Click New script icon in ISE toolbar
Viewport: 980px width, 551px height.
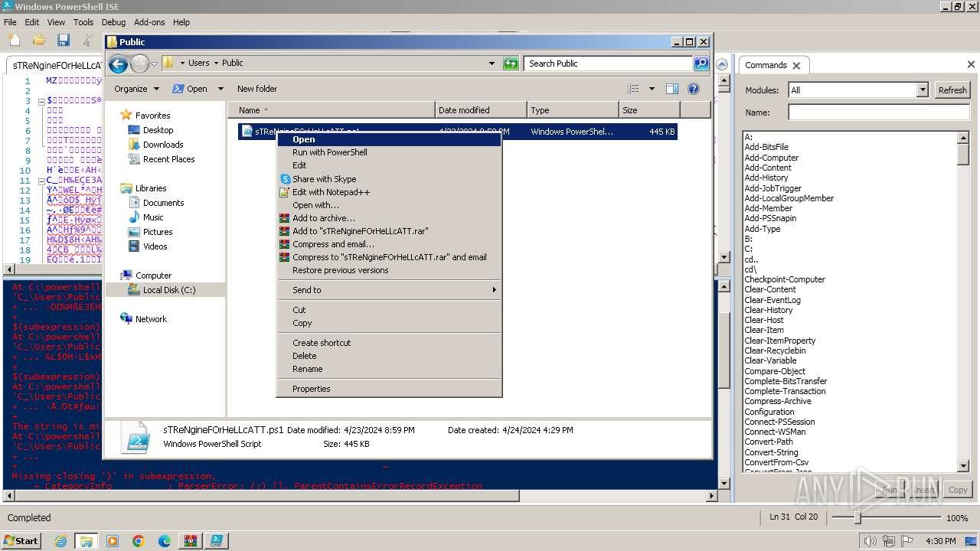13,40
